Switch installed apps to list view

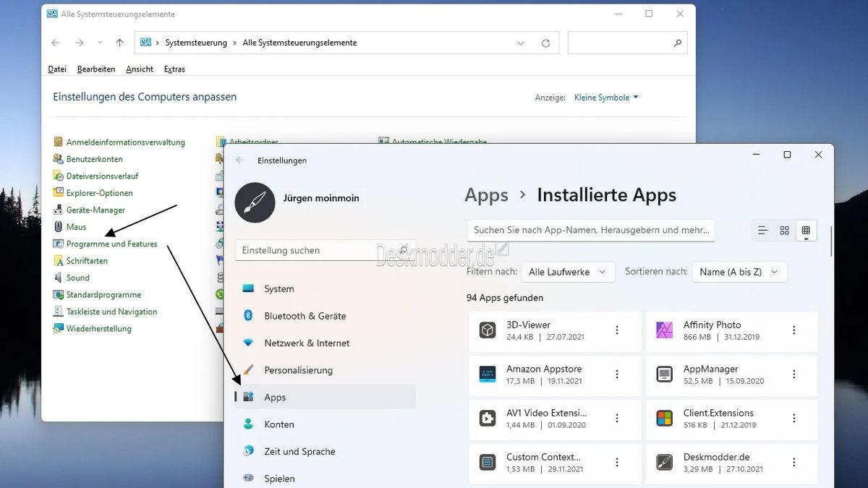[x=762, y=230]
